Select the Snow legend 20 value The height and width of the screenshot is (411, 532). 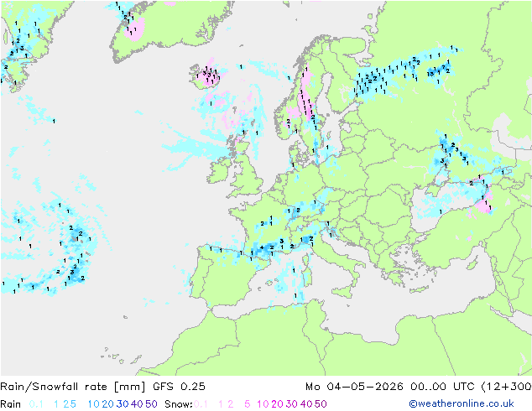coord(277,404)
